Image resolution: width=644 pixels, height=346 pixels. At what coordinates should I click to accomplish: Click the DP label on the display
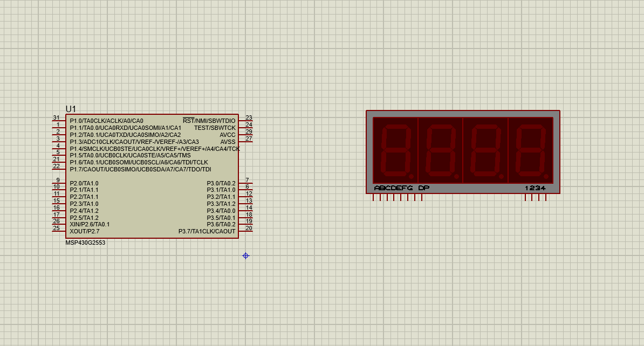point(424,188)
